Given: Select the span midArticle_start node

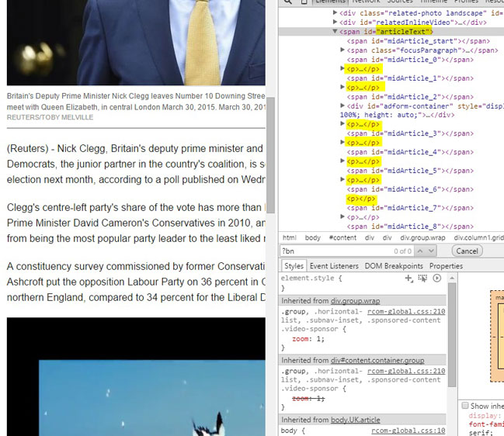Looking at the screenshot, I should pos(418,41).
